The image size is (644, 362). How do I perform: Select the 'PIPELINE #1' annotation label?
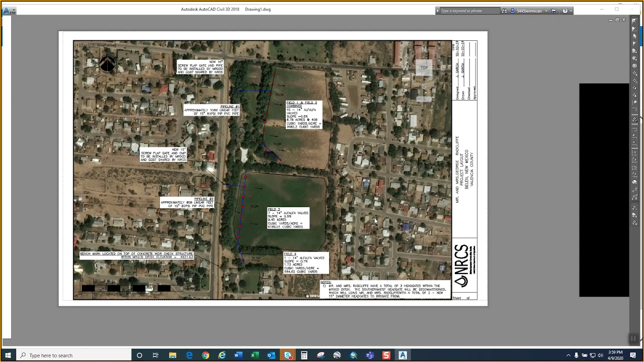point(212,110)
